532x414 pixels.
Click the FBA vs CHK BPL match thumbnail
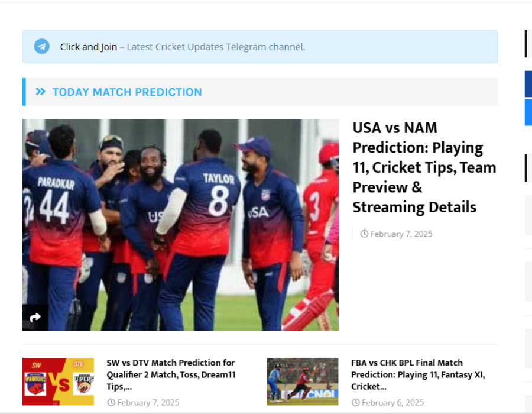tap(302, 381)
